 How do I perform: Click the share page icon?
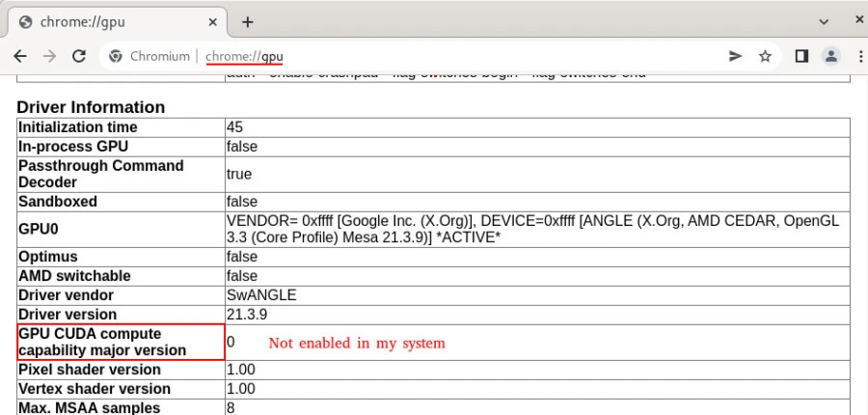[x=735, y=56]
